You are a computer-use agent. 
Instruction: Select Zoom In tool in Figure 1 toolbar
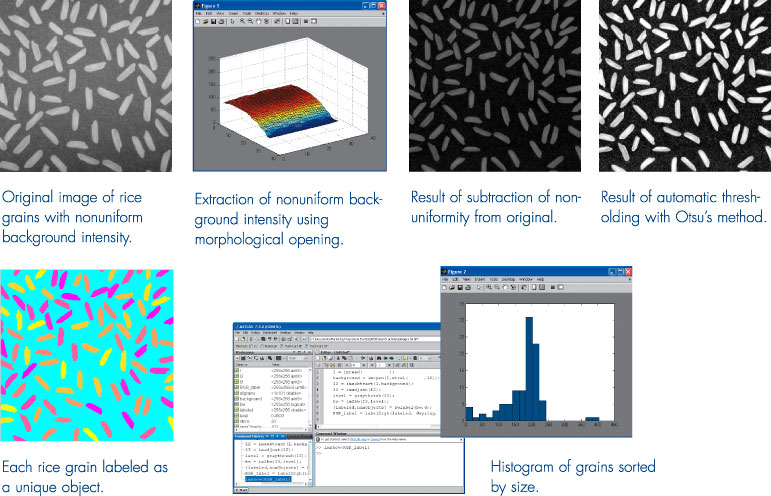point(242,22)
